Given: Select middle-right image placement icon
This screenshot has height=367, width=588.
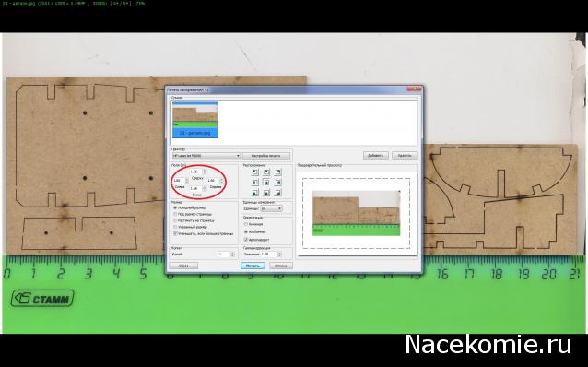Looking at the screenshot, I should [278, 183].
